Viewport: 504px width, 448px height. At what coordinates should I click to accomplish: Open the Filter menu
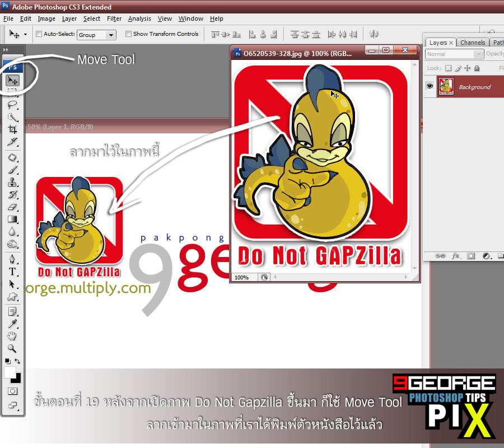[114, 18]
